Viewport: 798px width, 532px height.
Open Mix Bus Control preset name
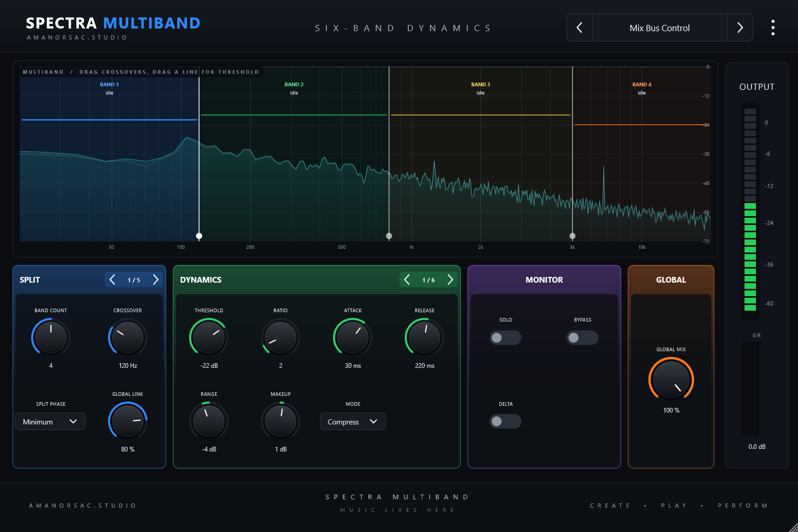(660, 28)
